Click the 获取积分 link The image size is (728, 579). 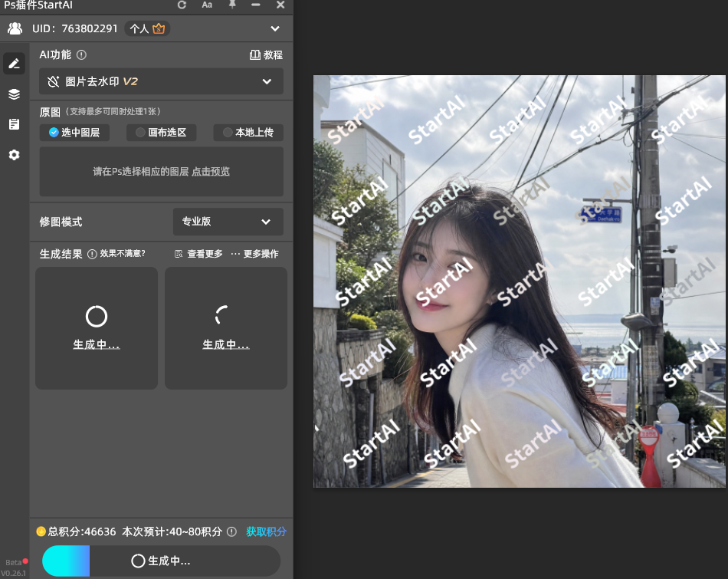coord(266,531)
